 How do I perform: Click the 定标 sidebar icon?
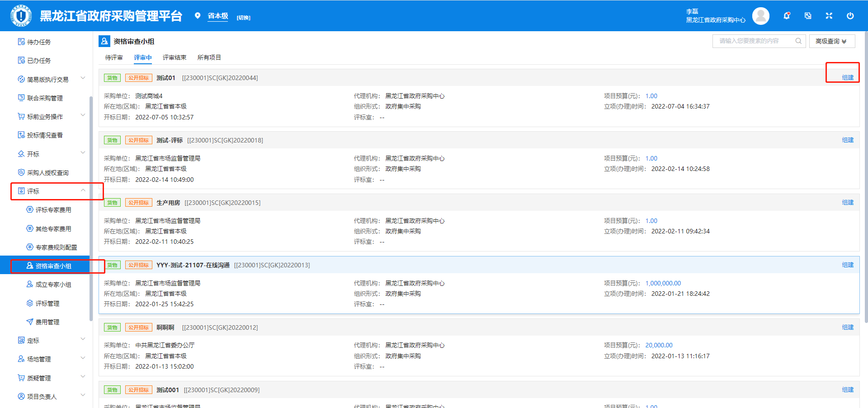pyautogui.click(x=21, y=340)
